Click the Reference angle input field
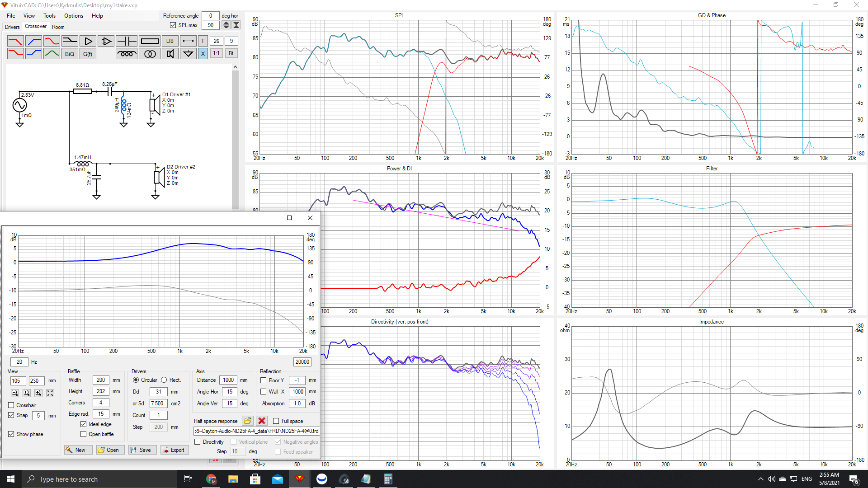This screenshot has height=488, width=868. coord(210,16)
